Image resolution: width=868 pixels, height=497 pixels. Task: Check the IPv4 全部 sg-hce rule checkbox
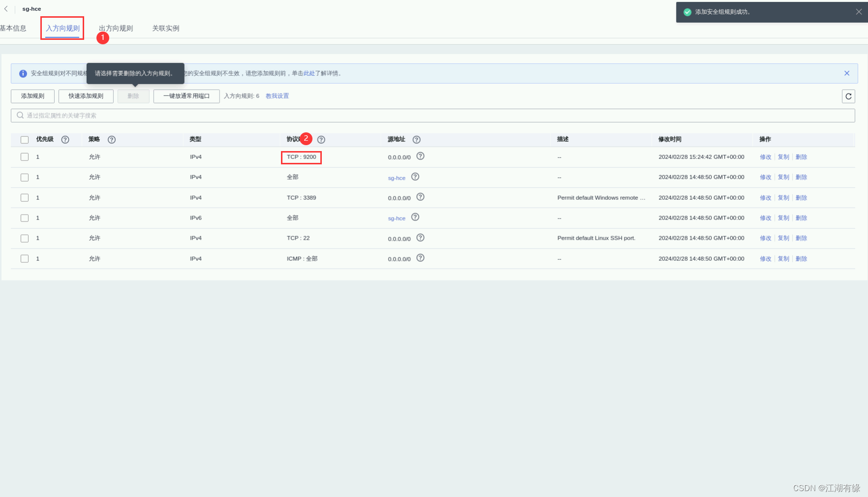[25, 177]
